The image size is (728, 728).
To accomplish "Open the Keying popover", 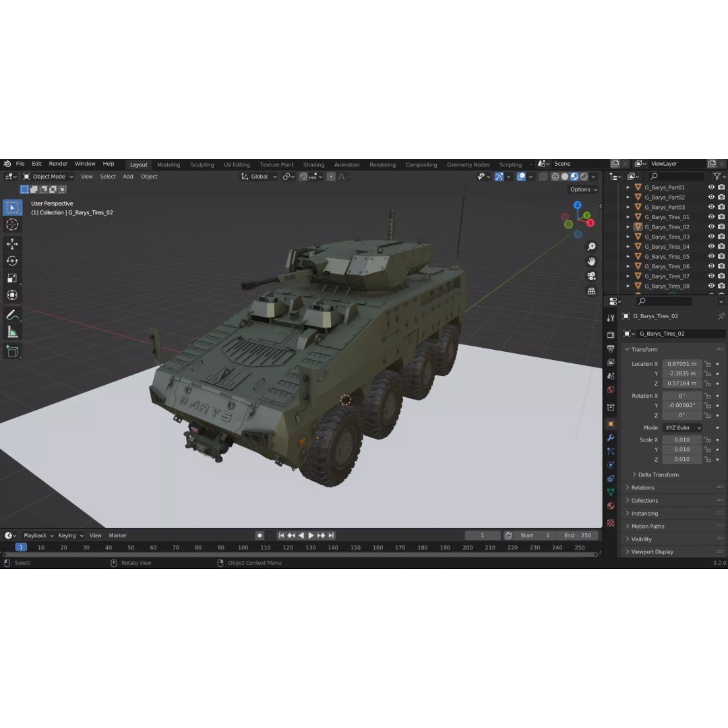I will click(71, 535).
